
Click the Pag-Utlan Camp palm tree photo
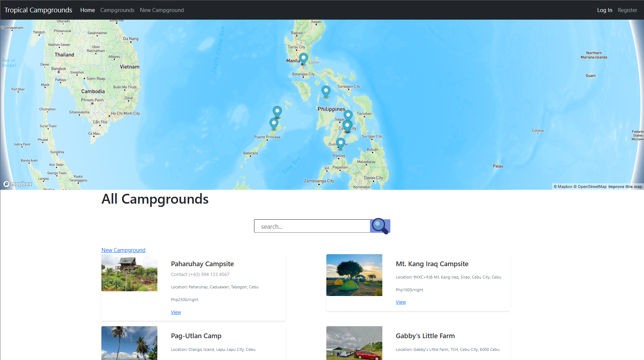(129, 343)
